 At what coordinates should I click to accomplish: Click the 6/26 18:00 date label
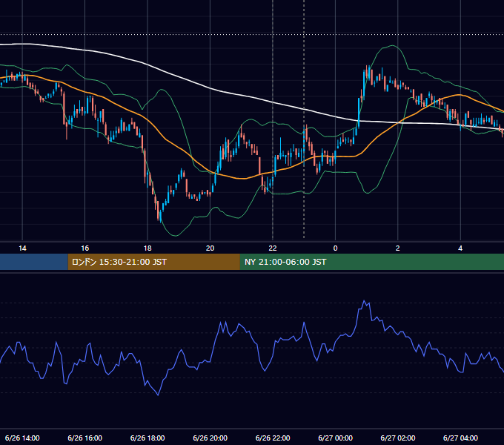point(147,438)
